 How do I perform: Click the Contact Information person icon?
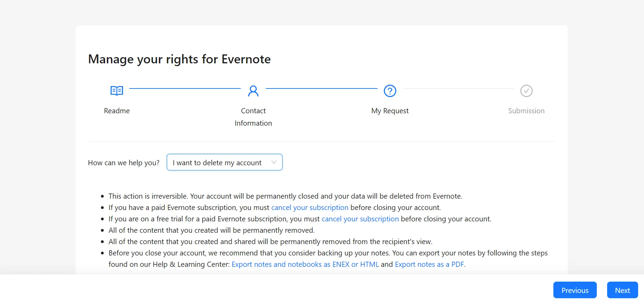(253, 91)
